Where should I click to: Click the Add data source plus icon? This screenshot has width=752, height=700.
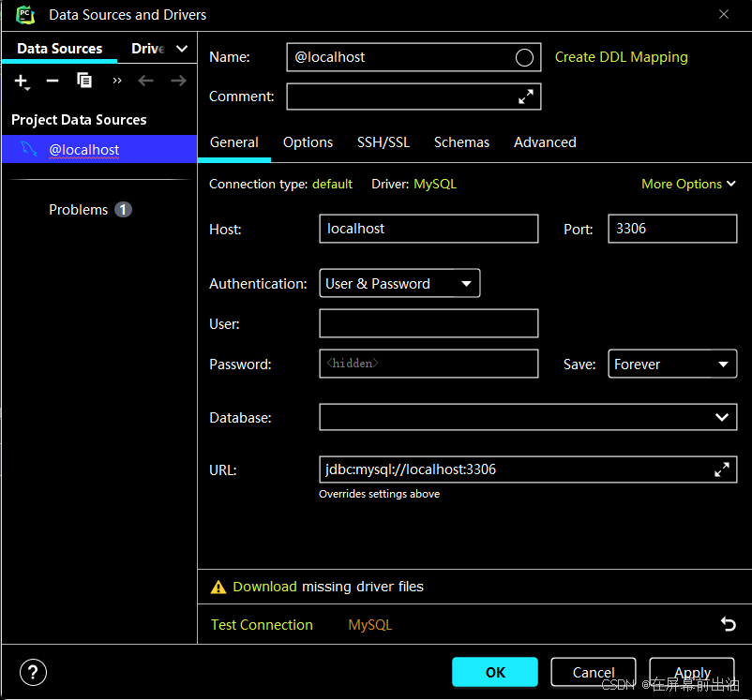[22, 81]
